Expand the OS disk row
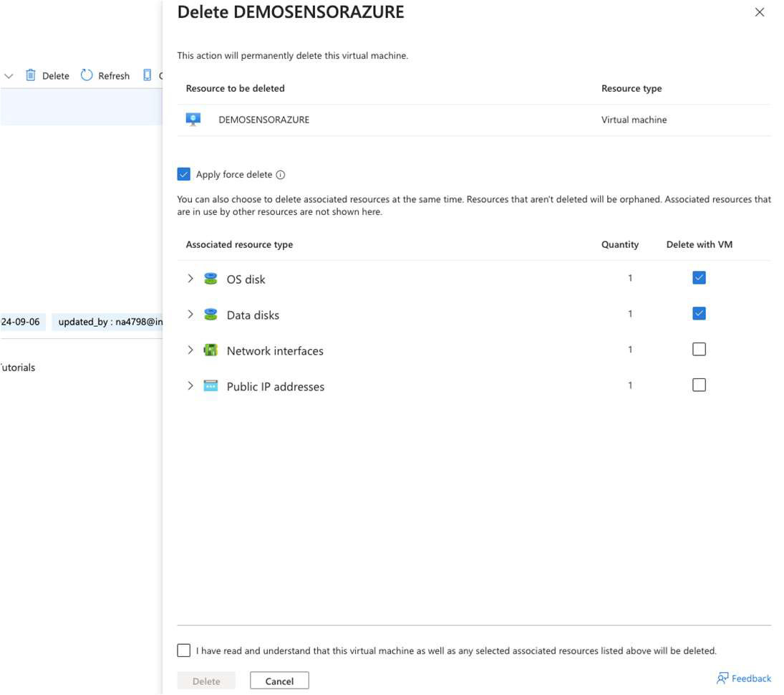784x695 pixels. (190, 279)
